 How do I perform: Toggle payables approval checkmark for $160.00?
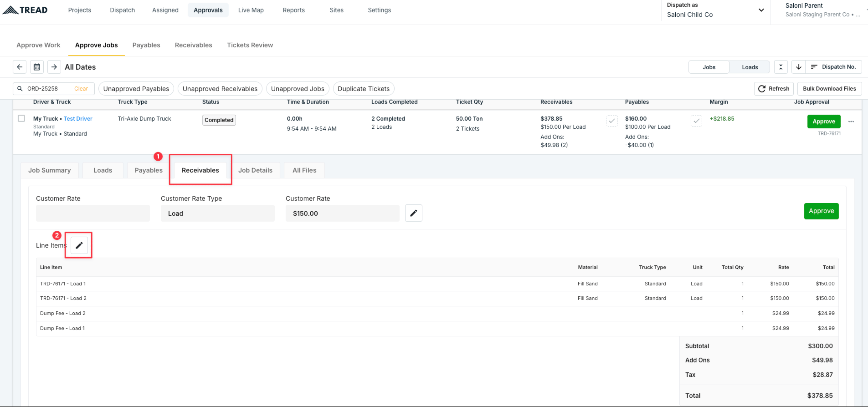696,121
